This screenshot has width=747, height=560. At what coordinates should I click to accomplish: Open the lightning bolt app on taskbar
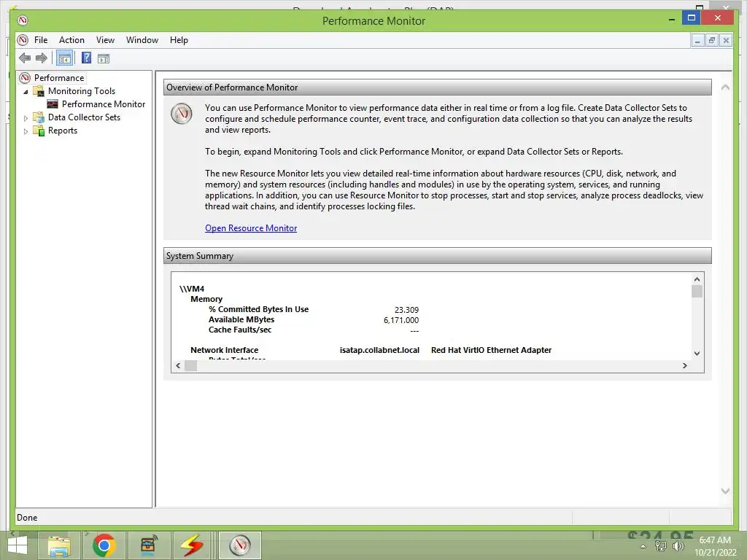[192, 545]
